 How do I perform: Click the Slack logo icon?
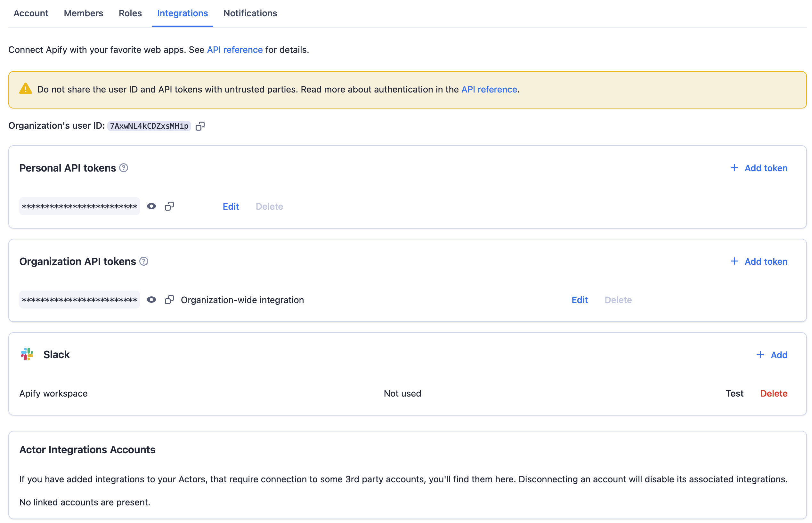point(27,354)
